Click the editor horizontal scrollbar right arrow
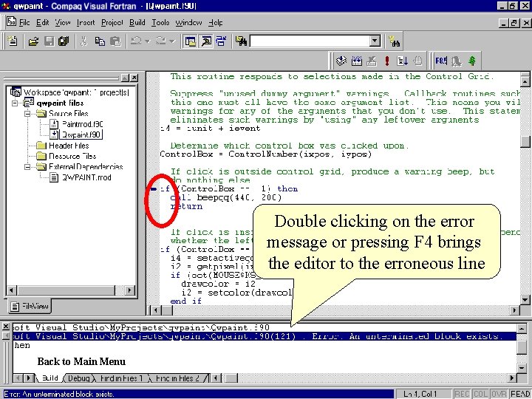The height and width of the screenshot is (399, 532). tap(515, 310)
